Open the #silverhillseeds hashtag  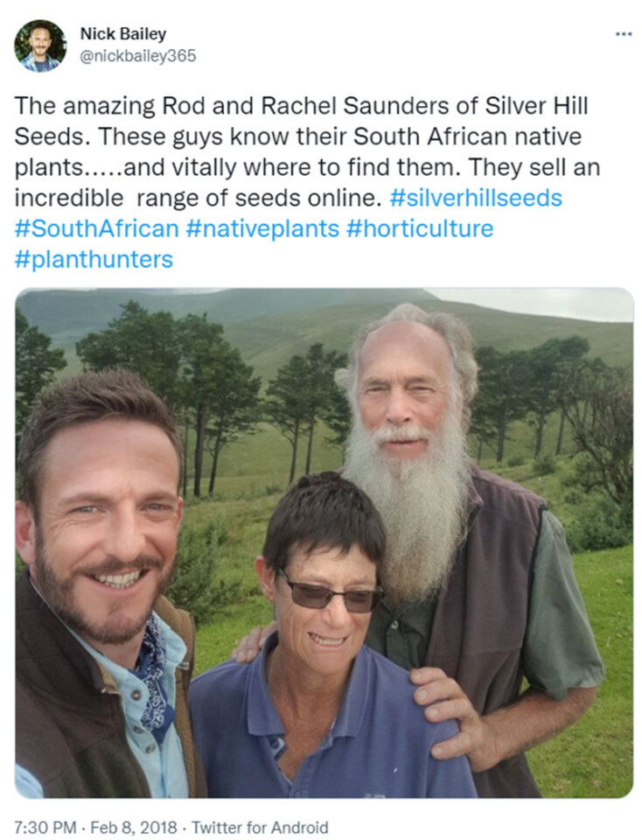coord(475,198)
